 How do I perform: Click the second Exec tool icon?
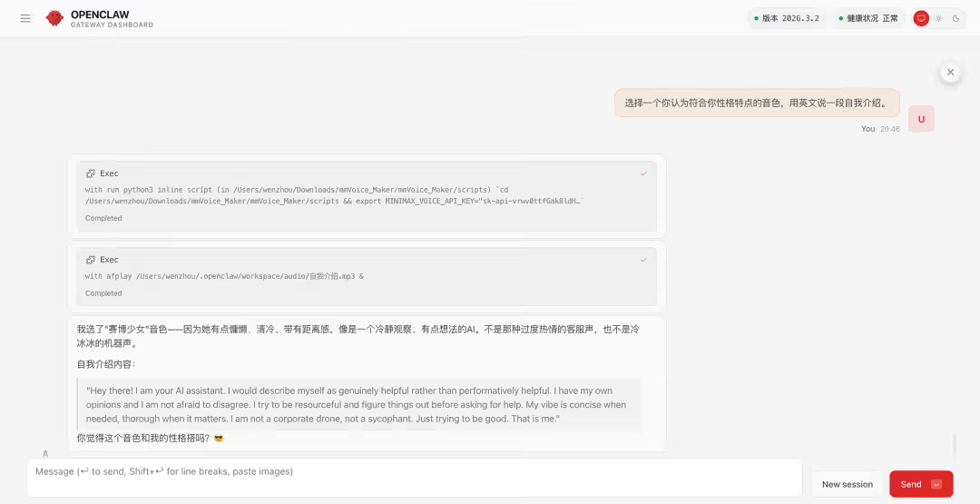[x=91, y=260]
